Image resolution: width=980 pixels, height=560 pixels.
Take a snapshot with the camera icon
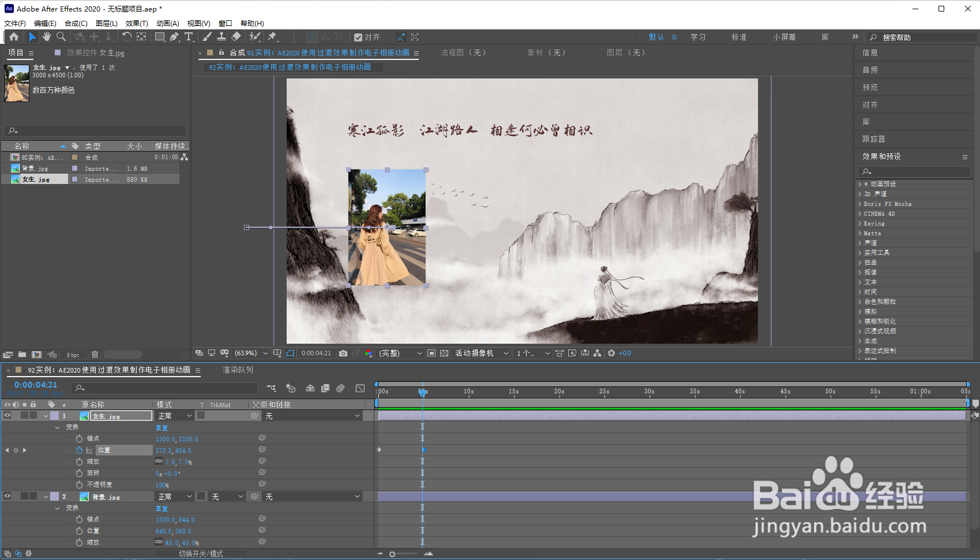(x=343, y=353)
